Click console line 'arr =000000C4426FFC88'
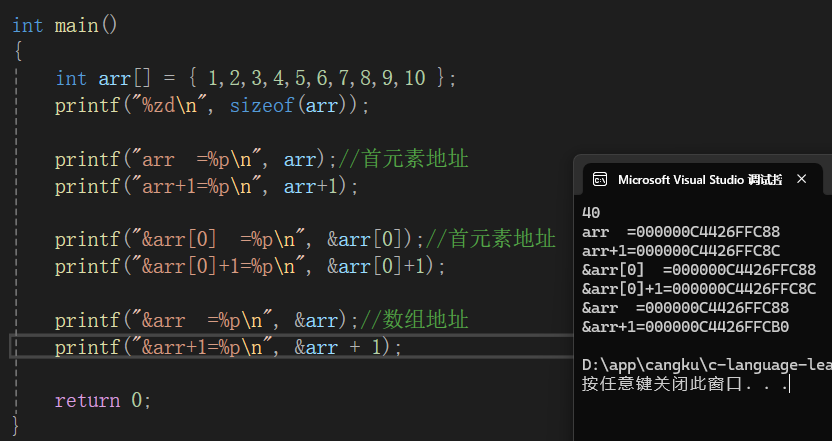 coord(681,231)
